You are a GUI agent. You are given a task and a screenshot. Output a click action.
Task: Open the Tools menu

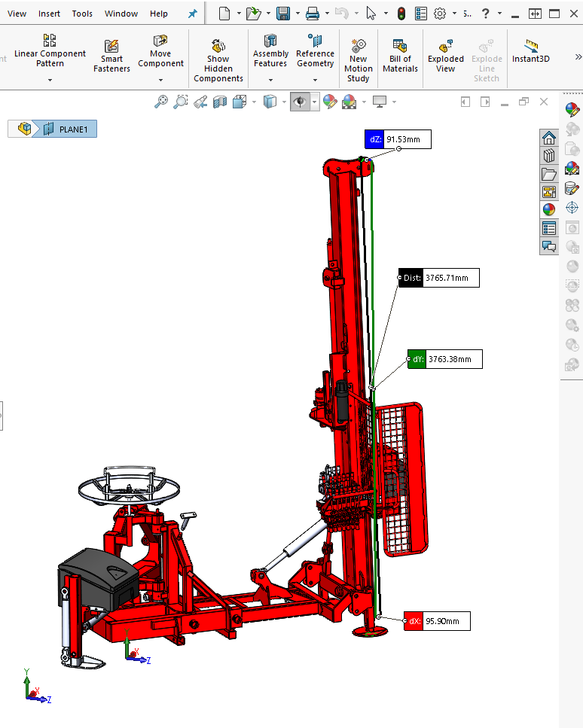(82, 14)
